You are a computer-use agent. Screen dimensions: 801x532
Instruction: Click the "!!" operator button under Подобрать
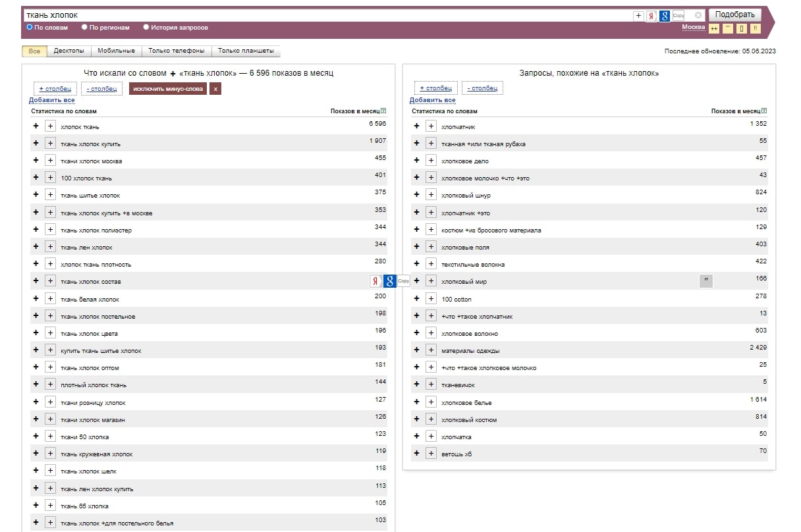[x=755, y=28]
